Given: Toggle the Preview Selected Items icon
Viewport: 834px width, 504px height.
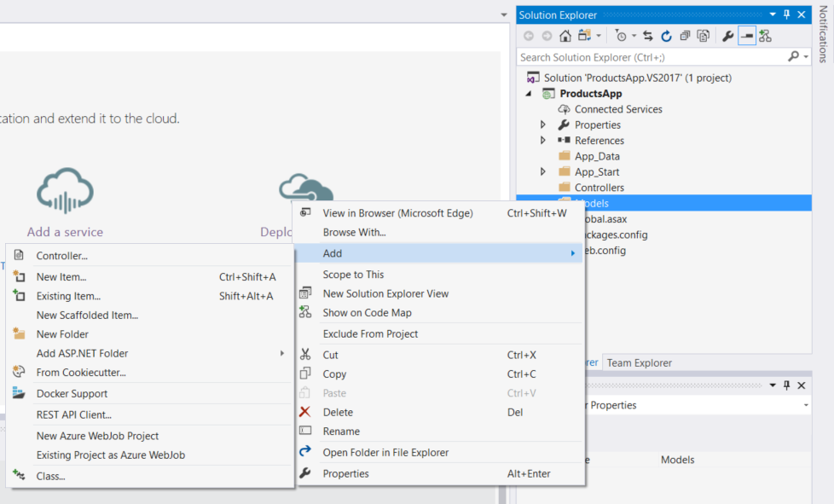Looking at the screenshot, I should coord(747,36).
